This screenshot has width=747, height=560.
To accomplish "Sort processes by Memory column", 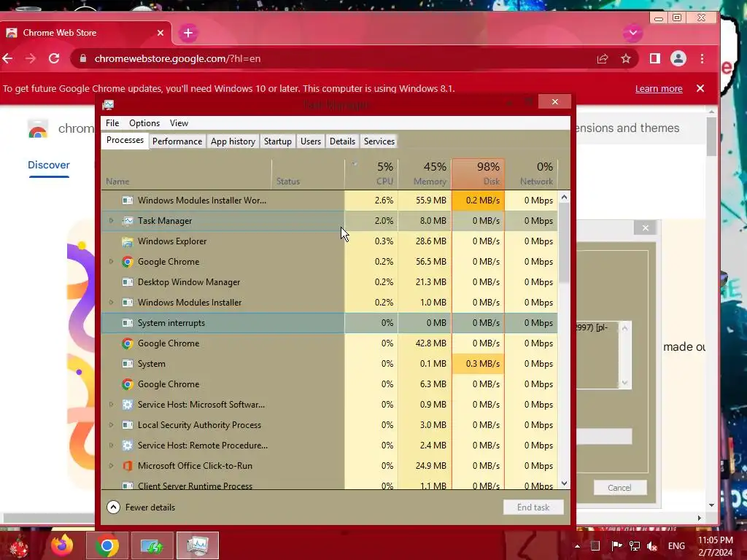I will 425,174.
